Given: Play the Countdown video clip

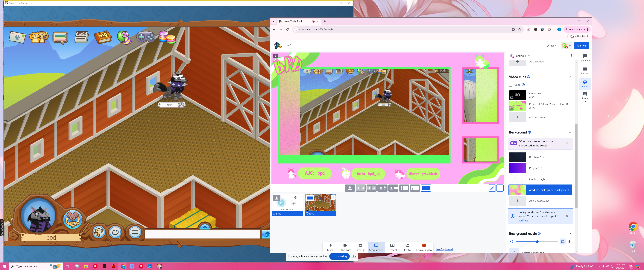Looking at the screenshot, I should [x=517, y=95].
